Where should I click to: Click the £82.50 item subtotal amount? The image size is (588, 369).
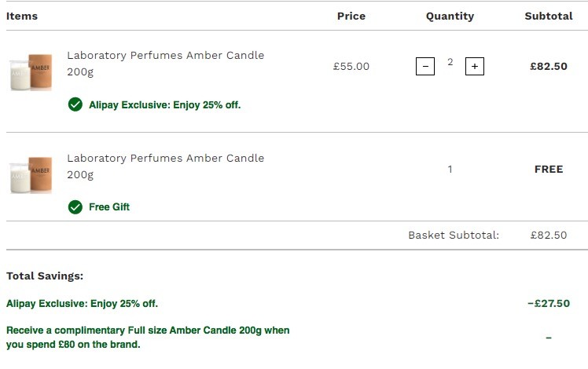point(549,66)
